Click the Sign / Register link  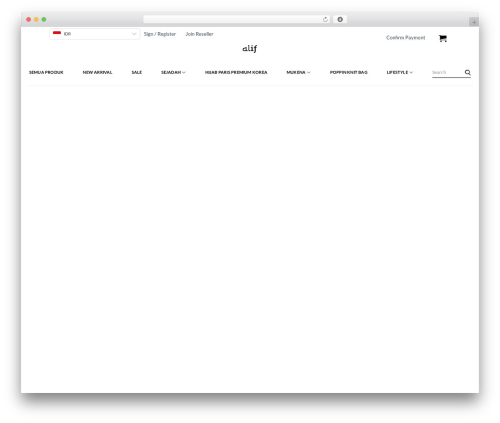coord(160,34)
